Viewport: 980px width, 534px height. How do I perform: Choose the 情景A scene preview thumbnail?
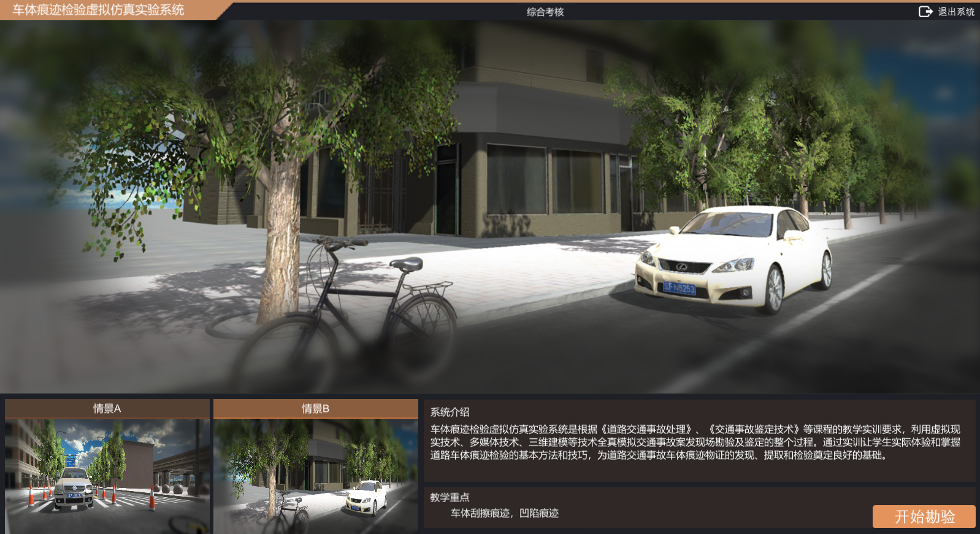point(107,476)
